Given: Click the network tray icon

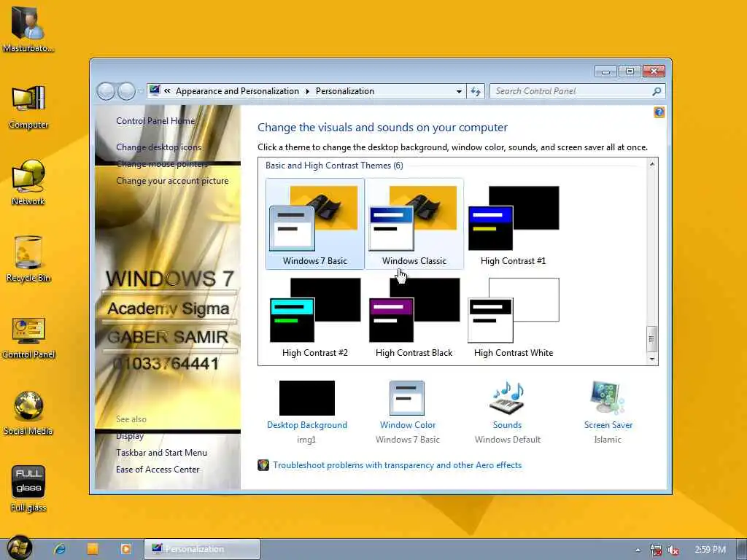Looking at the screenshot, I should point(656,550).
